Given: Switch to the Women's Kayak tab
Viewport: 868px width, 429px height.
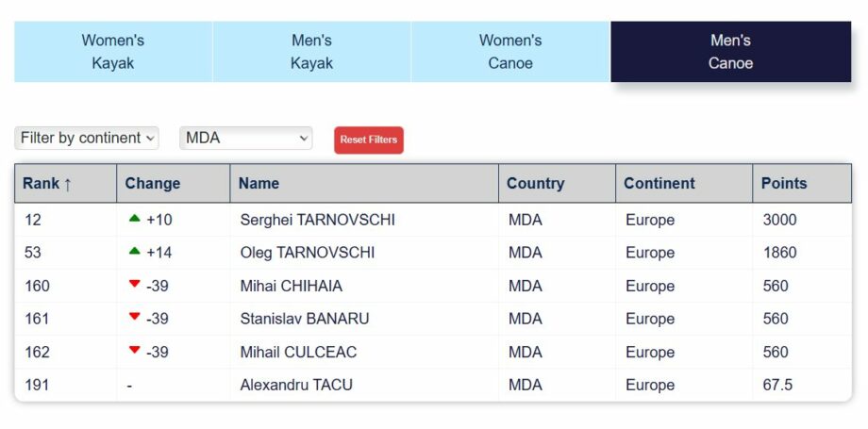Looking at the screenshot, I should click(x=113, y=52).
